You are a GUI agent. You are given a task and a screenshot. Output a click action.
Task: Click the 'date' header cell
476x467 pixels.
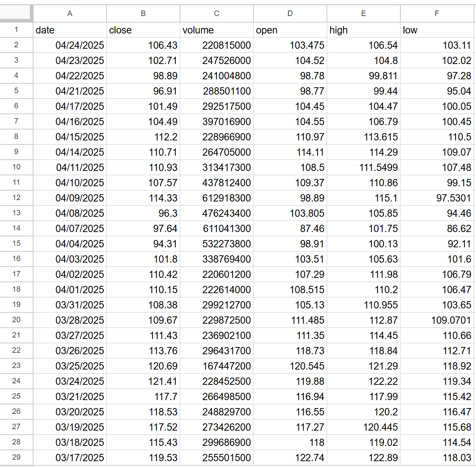tap(69, 30)
